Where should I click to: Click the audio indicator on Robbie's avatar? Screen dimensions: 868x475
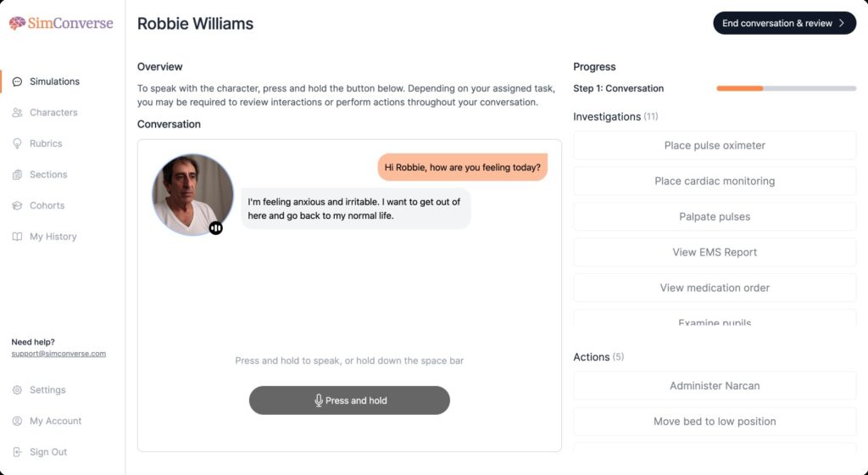[216, 227]
